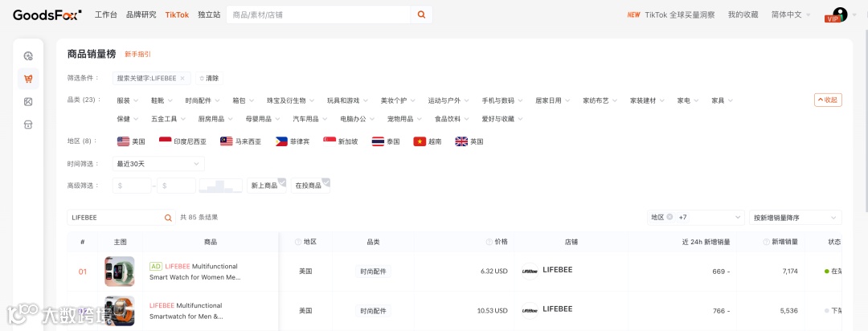Open the dashboard icon in left sidebar

[x=28, y=56]
